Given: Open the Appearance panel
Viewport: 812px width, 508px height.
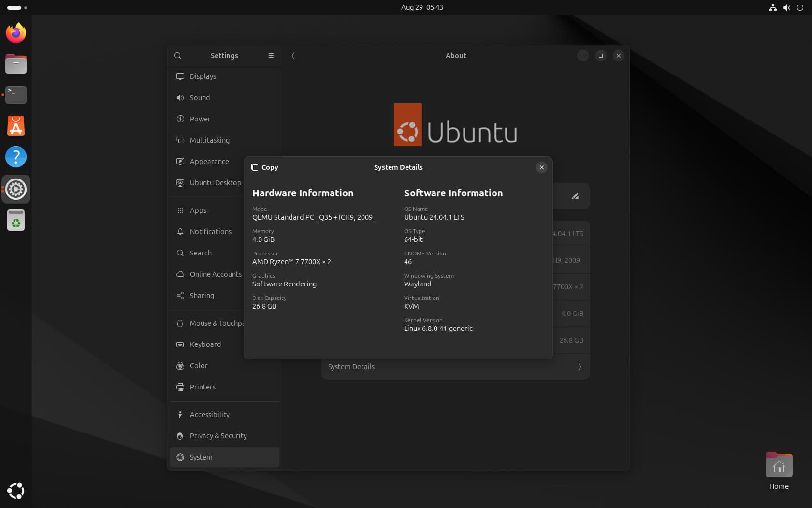Looking at the screenshot, I should 209,161.
